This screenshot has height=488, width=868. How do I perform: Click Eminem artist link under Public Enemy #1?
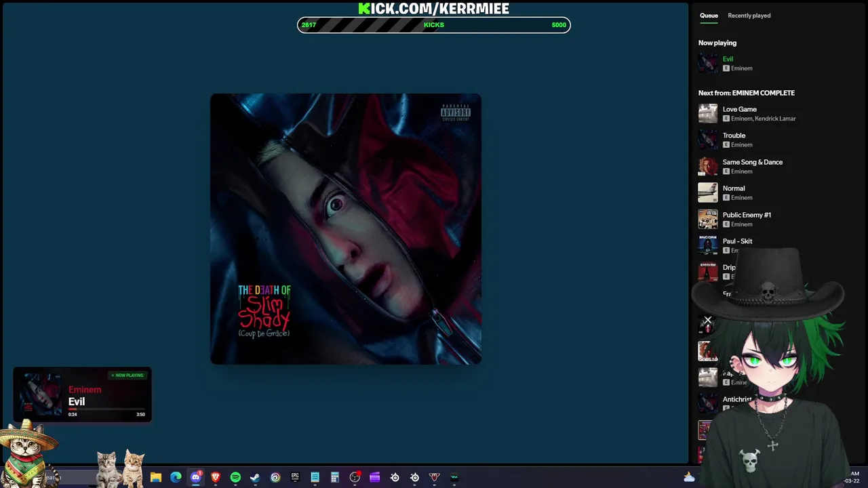coord(741,224)
